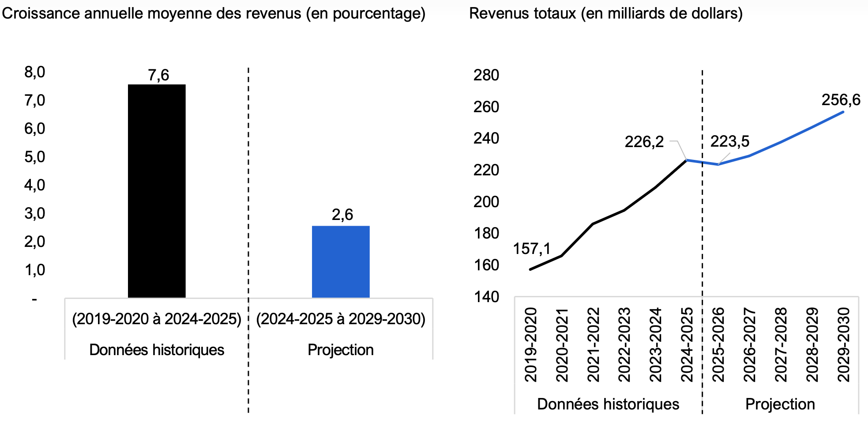Click 'Données historiques' label under the bar chart
This screenshot has width=868, height=428.
(x=157, y=350)
